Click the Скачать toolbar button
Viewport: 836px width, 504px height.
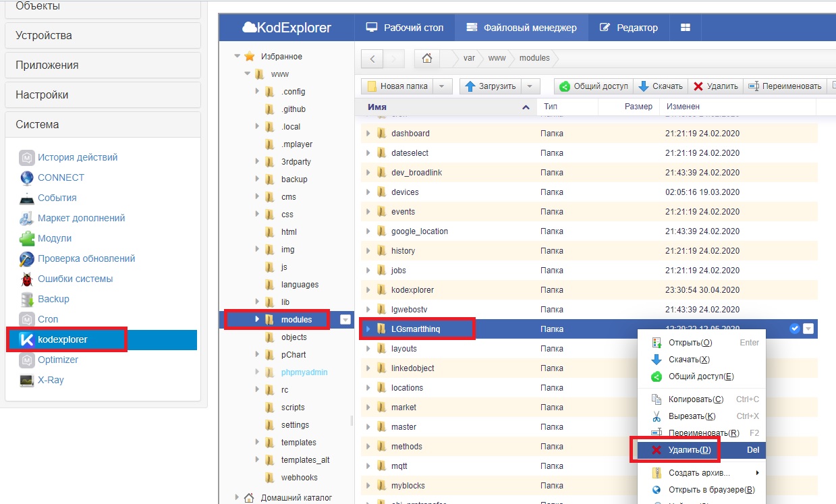click(661, 86)
